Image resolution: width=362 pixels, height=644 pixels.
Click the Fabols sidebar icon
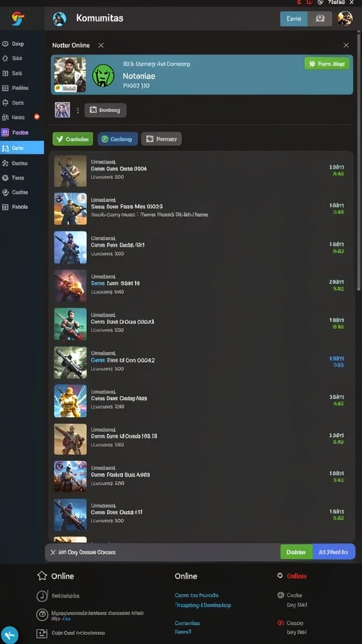(5, 206)
